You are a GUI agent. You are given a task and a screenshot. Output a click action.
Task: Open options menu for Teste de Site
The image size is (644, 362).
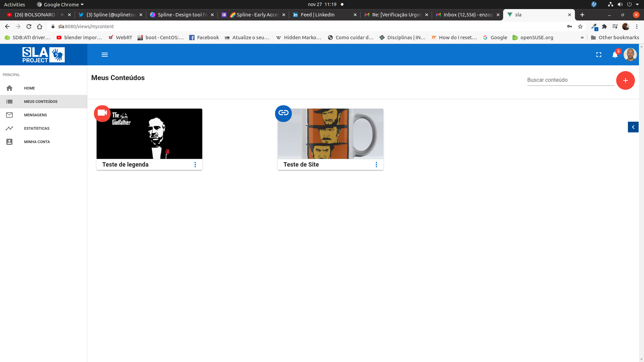click(376, 165)
